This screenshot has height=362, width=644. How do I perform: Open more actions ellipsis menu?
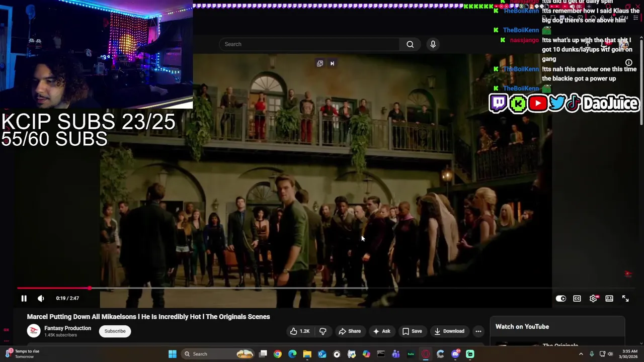click(x=478, y=331)
